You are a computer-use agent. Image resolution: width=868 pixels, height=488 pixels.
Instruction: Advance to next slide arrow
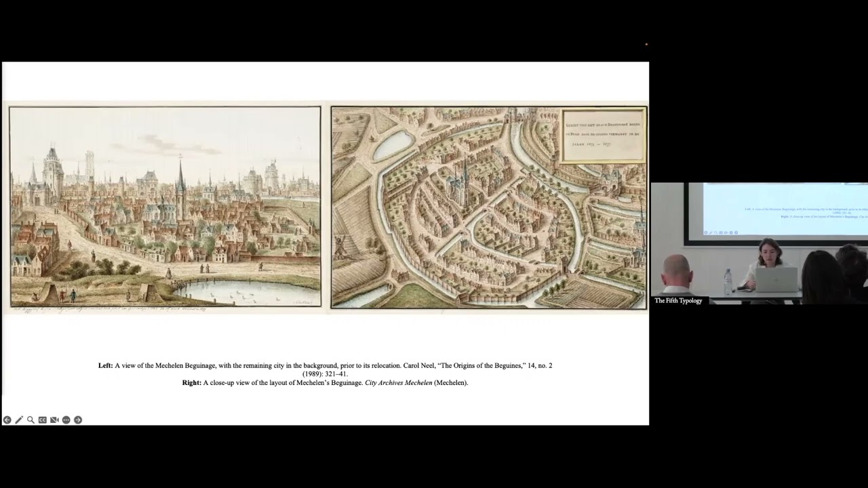click(x=78, y=420)
